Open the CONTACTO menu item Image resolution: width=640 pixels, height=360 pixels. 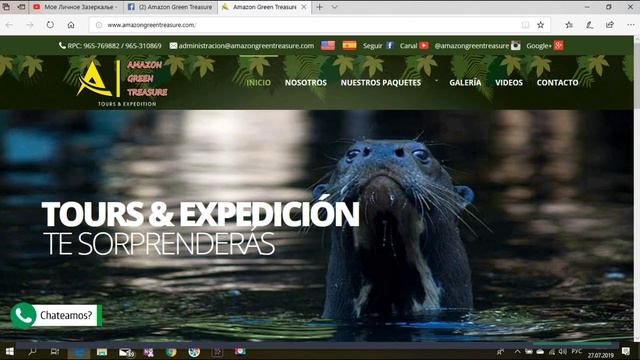(x=558, y=82)
